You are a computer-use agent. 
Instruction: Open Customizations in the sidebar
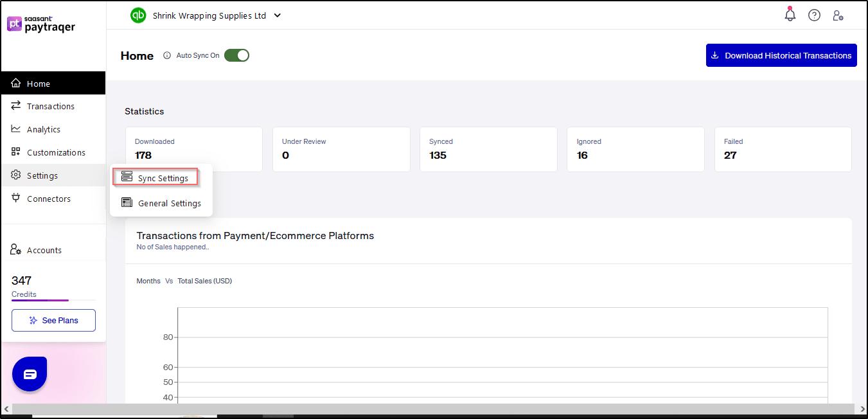55,152
